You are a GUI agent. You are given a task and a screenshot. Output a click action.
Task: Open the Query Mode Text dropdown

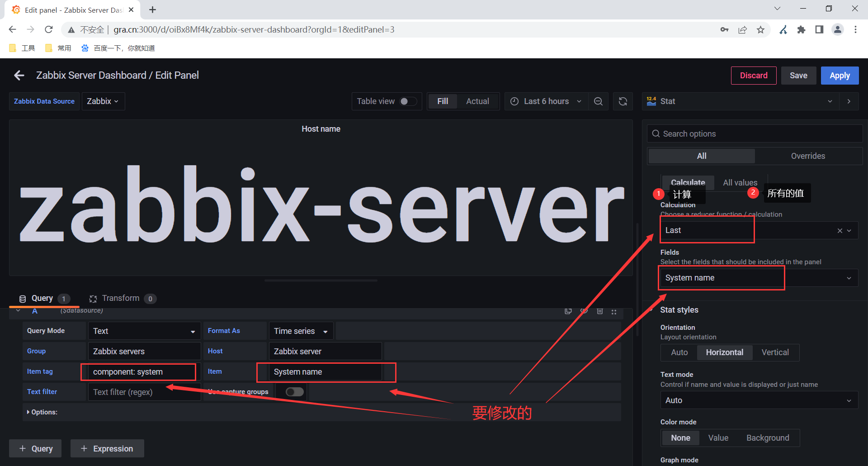tap(144, 331)
